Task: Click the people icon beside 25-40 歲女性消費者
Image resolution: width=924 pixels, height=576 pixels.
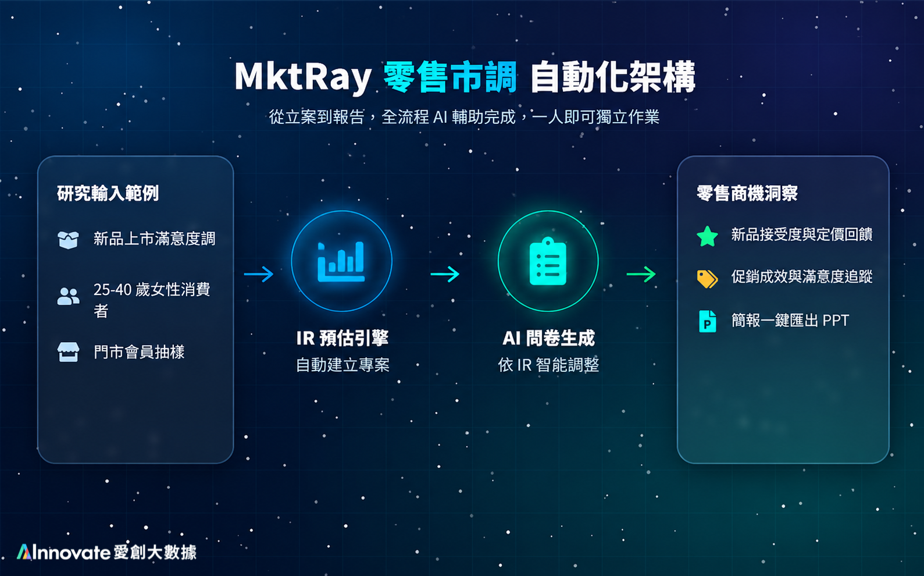Action: 68,297
